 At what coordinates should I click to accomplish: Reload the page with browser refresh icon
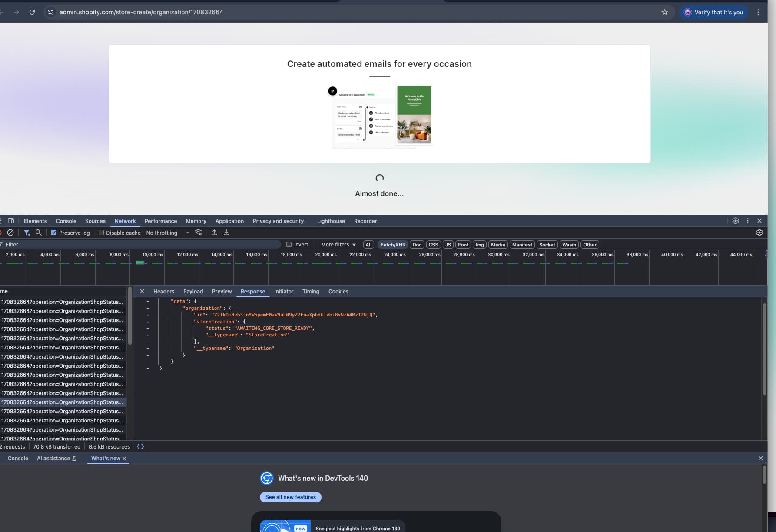click(x=32, y=12)
